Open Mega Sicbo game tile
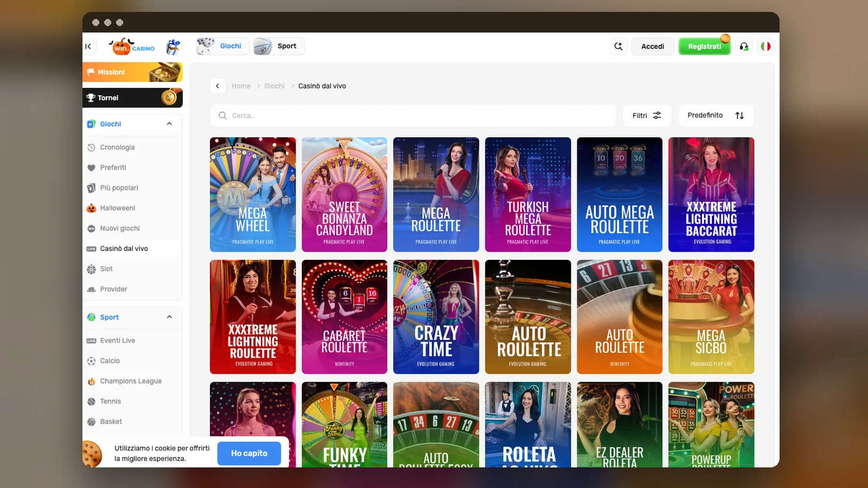This screenshot has width=868, height=488. [711, 317]
